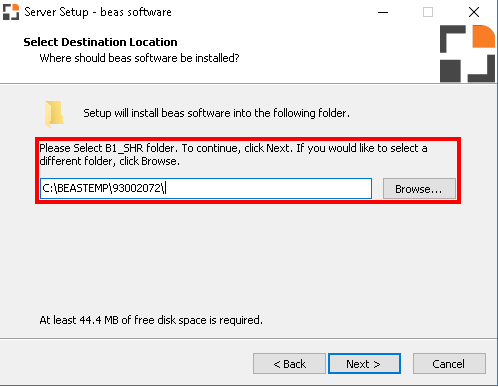Click the large beas logo in header

[x=467, y=53]
